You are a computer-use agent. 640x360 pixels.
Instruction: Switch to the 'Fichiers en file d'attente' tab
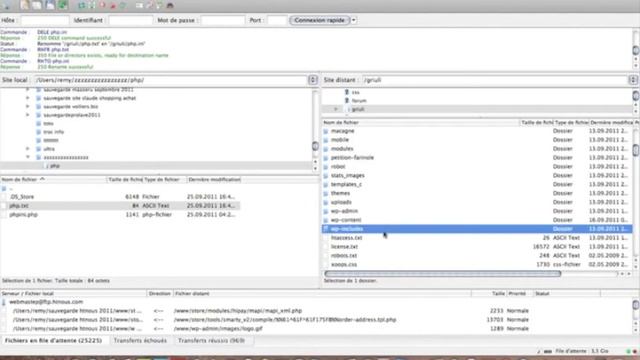tap(53, 340)
